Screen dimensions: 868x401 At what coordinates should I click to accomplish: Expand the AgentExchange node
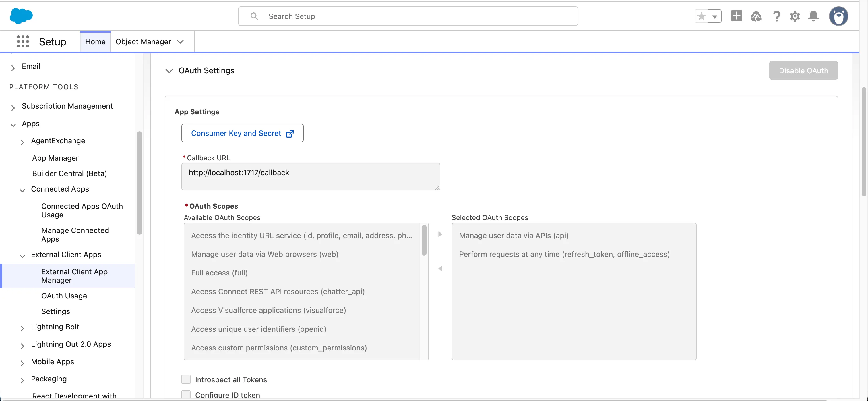(22, 142)
